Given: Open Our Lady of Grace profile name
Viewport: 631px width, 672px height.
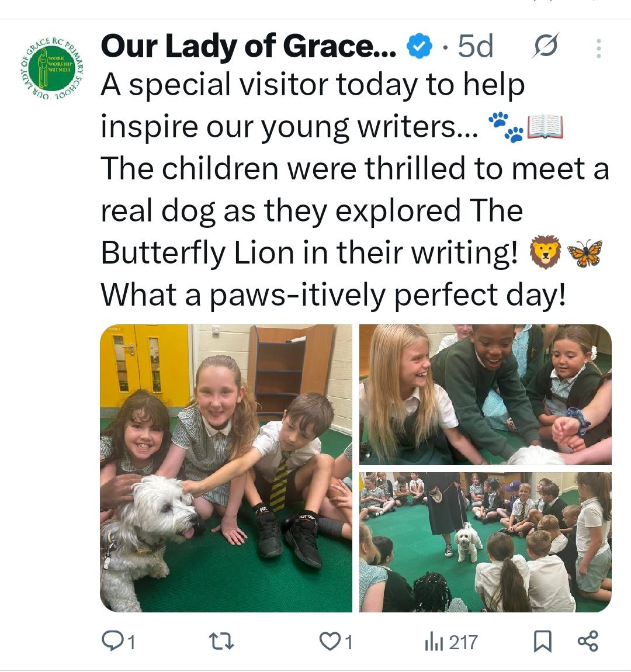Looking at the screenshot, I should click(x=248, y=46).
